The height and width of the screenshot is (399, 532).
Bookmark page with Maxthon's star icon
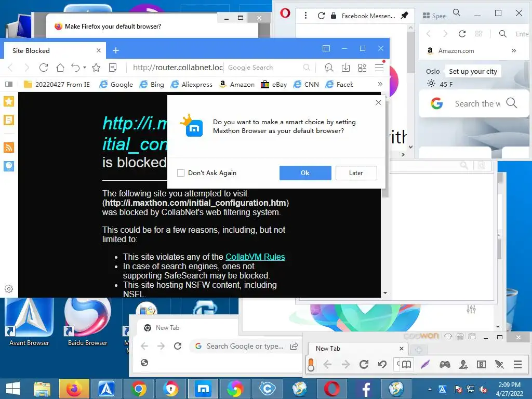click(x=96, y=68)
